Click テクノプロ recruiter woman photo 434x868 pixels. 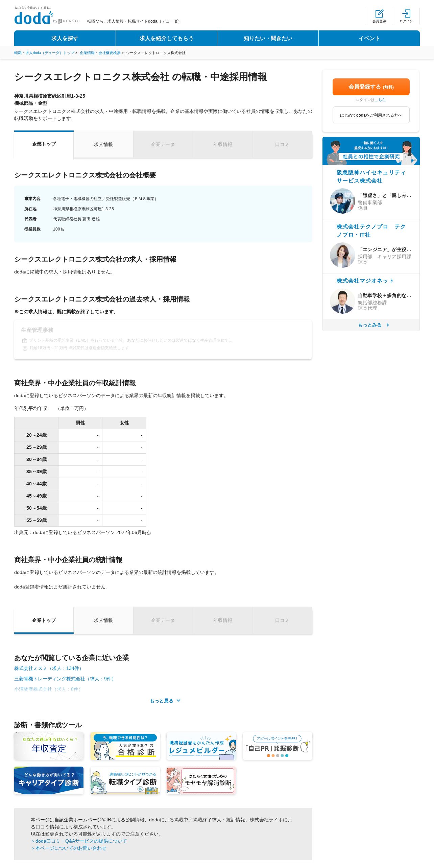(342, 255)
